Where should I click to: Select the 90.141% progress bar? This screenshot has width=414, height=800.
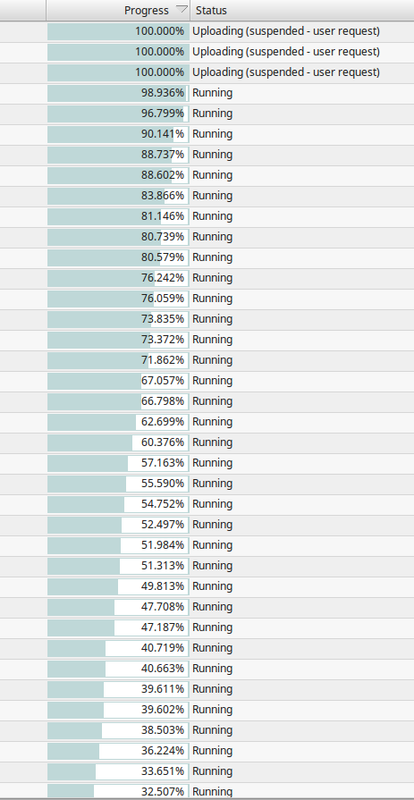point(118,134)
